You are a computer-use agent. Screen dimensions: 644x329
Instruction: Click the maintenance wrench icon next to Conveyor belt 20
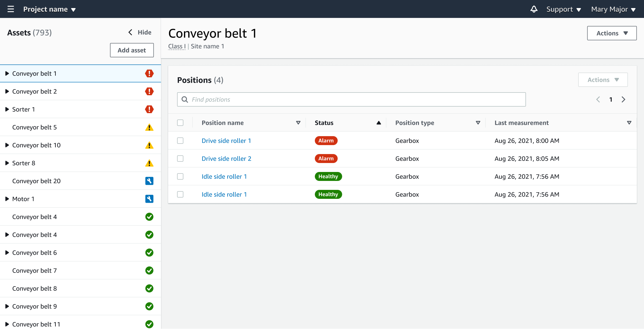tap(149, 181)
